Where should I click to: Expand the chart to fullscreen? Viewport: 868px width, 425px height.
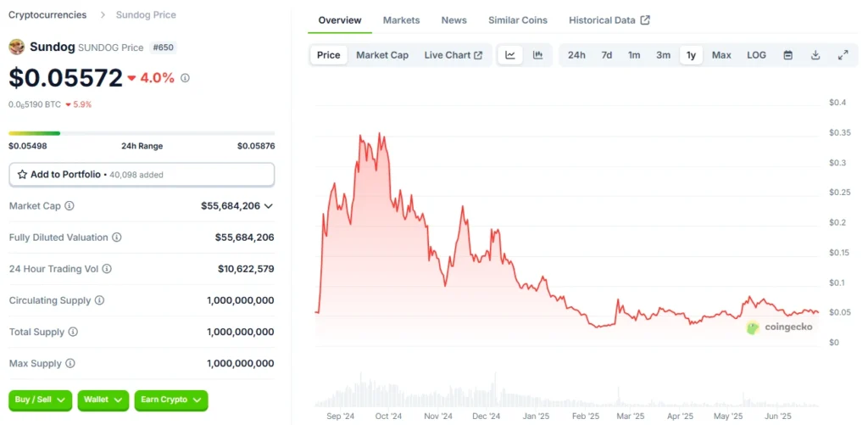click(843, 55)
